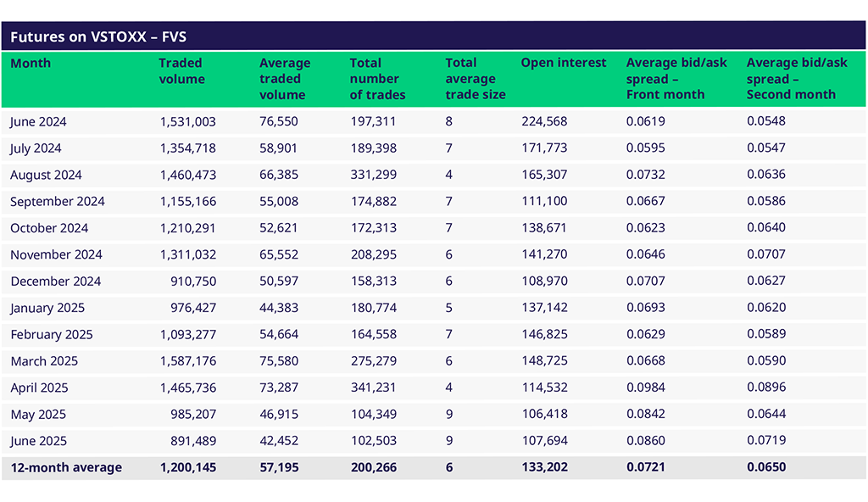Click November 2024 open interest 141,270
The image size is (868, 502).
(544, 254)
